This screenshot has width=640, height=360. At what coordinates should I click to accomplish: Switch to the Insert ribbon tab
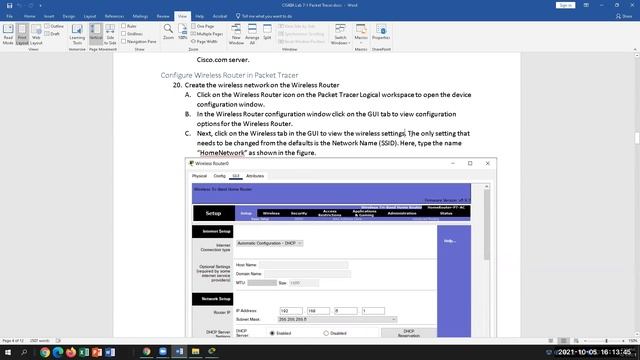coord(49,16)
